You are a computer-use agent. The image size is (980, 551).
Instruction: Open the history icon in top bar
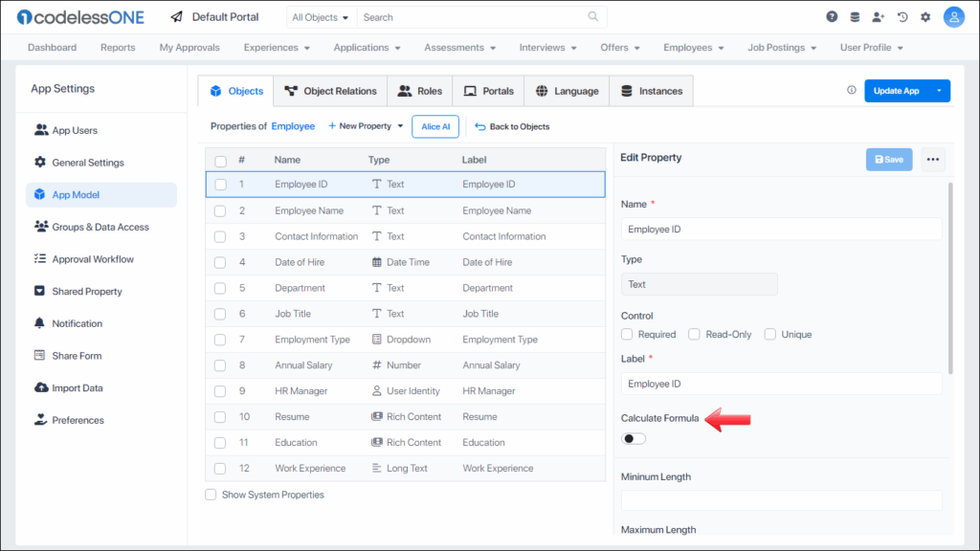tap(902, 16)
